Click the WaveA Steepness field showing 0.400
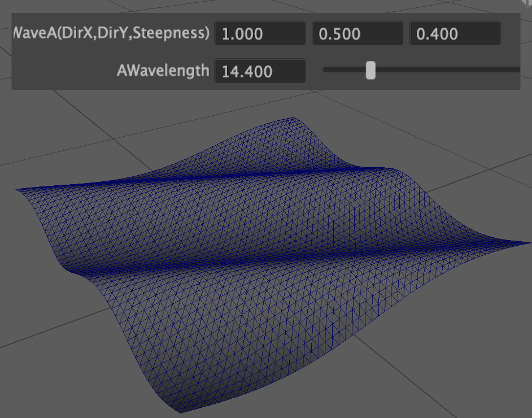Image resolution: width=532 pixels, height=418 pixels. 455,33
